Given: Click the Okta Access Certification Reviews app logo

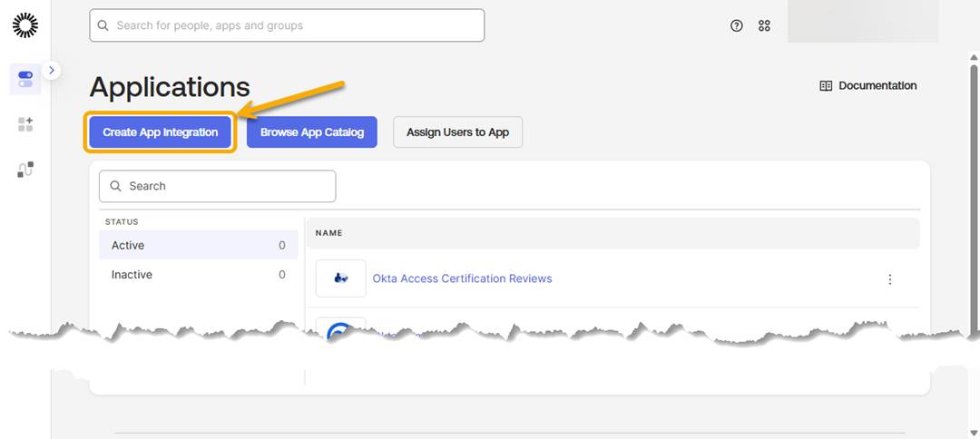Looking at the screenshot, I should [340, 278].
